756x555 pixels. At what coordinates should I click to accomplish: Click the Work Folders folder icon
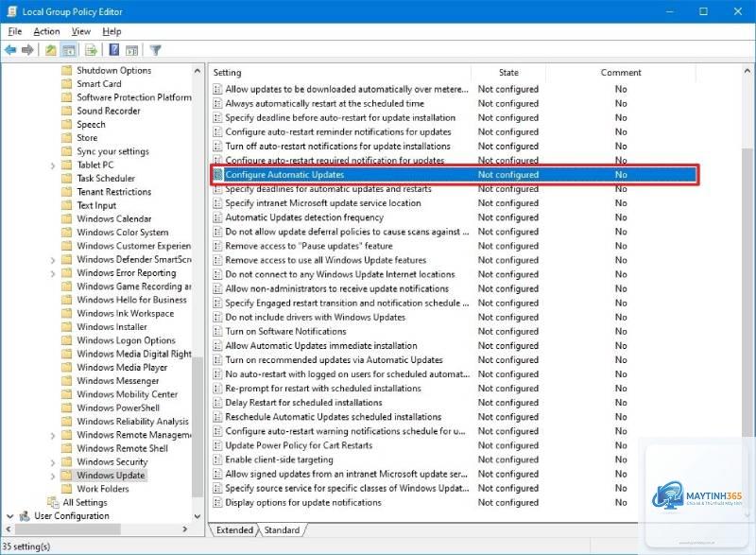[x=66, y=489]
